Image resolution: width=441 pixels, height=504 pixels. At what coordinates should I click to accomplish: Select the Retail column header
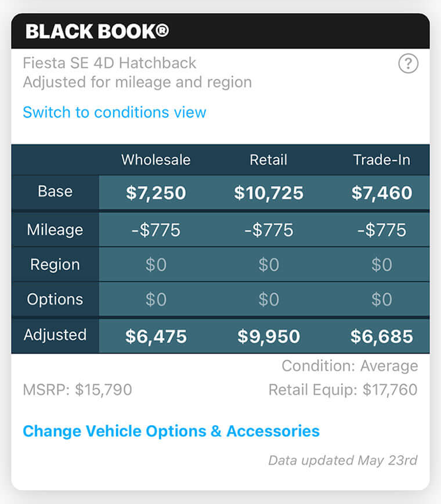[x=268, y=160]
